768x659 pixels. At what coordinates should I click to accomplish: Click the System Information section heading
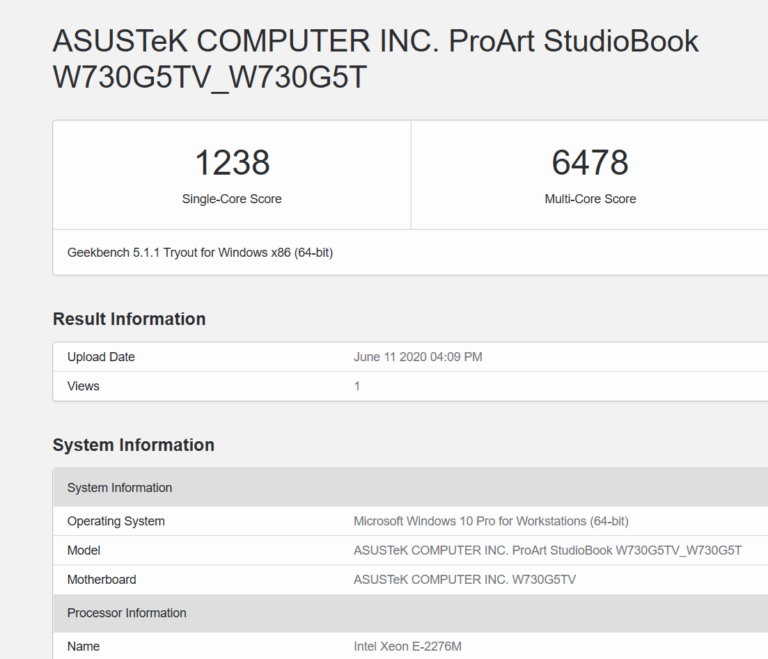[x=133, y=445]
